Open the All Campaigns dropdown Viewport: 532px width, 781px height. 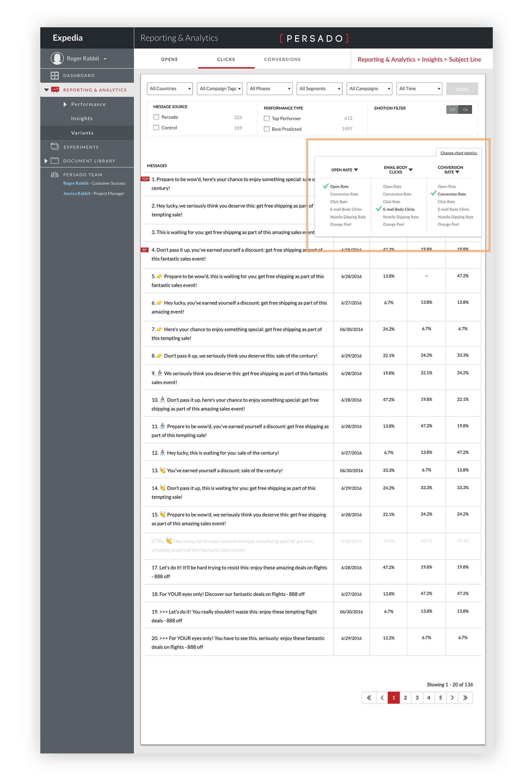point(369,89)
